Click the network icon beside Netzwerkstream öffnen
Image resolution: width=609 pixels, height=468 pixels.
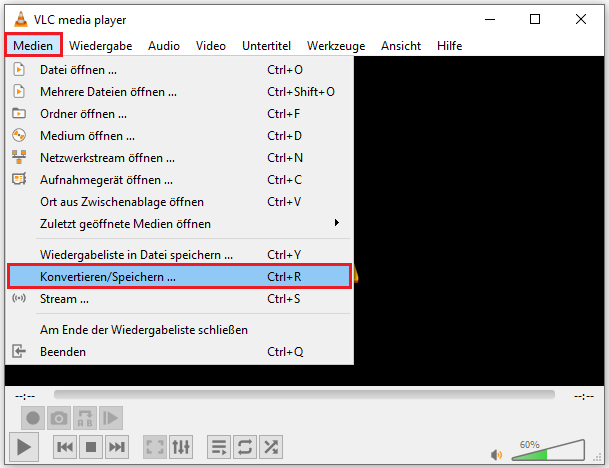pyautogui.click(x=19, y=157)
